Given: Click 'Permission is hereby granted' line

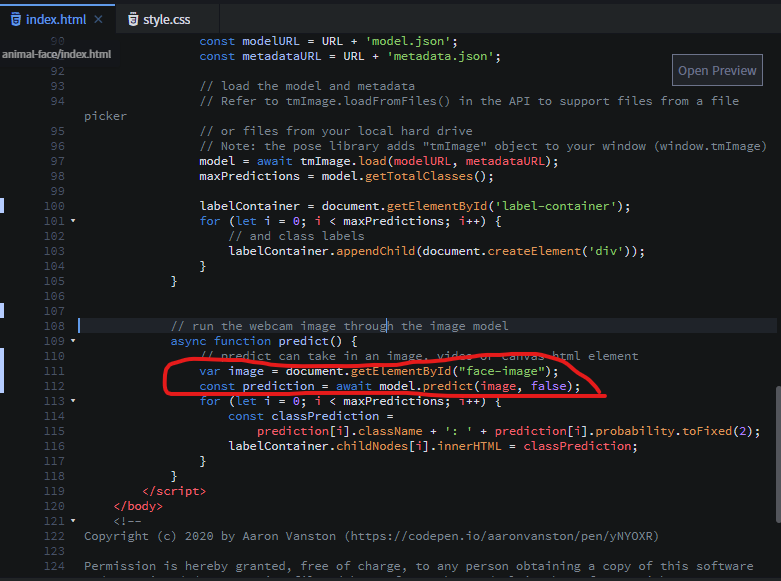Looking at the screenshot, I should pos(418,566).
